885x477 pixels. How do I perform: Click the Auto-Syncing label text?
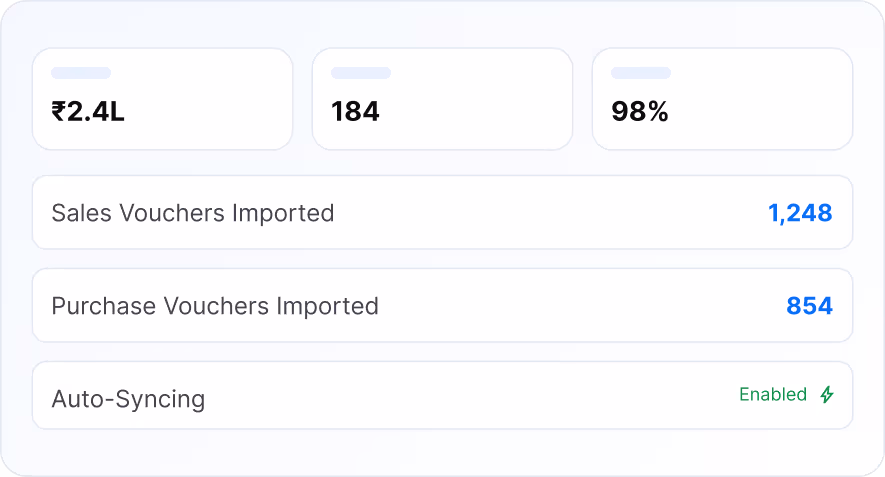[128, 399]
